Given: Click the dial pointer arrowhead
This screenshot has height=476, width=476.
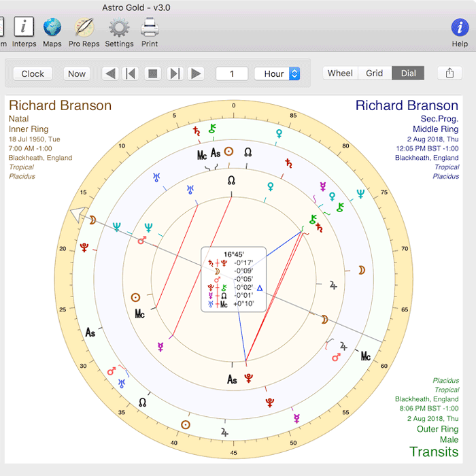Looking at the screenshot, I should [78, 214].
